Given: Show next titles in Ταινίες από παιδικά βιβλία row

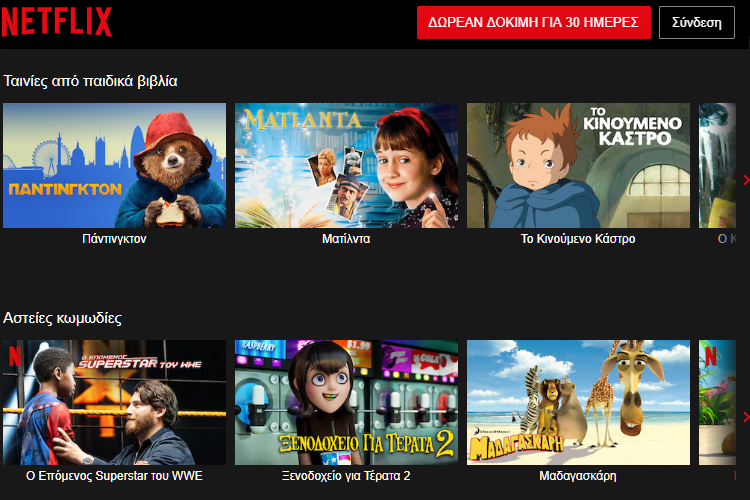Looking at the screenshot, I should pyautogui.click(x=745, y=180).
